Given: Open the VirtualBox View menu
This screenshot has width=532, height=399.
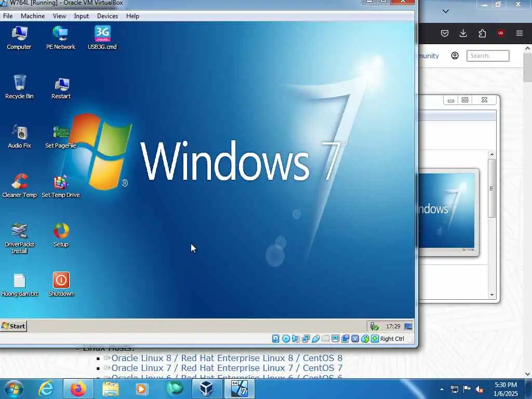Looking at the screenshot, I should click(59, 16).
